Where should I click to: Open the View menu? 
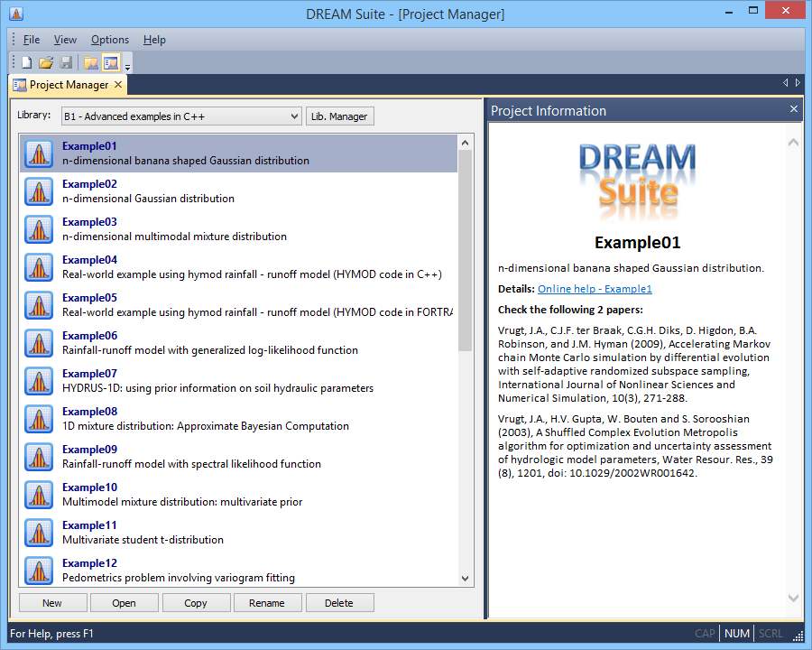[x=65, y=40]
